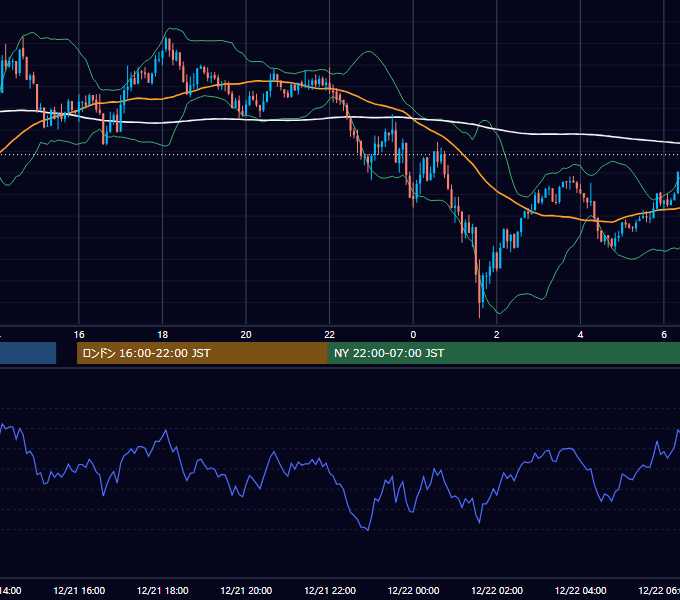This screenshot has height=600, width=680.
Task: Select the ロンドン 16:00-22:00 JST session bar
Action: pyautogui.click(x=202, y=353)
